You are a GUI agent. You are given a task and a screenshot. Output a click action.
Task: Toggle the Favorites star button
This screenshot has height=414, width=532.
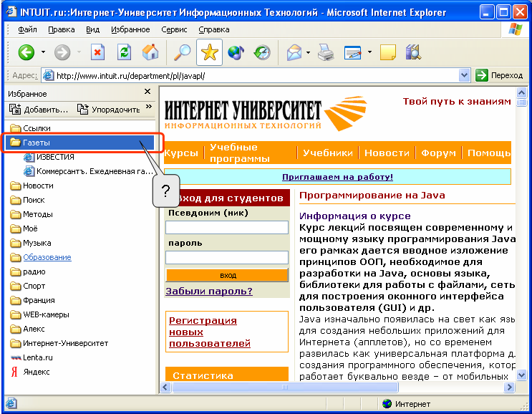click(209, 52)
